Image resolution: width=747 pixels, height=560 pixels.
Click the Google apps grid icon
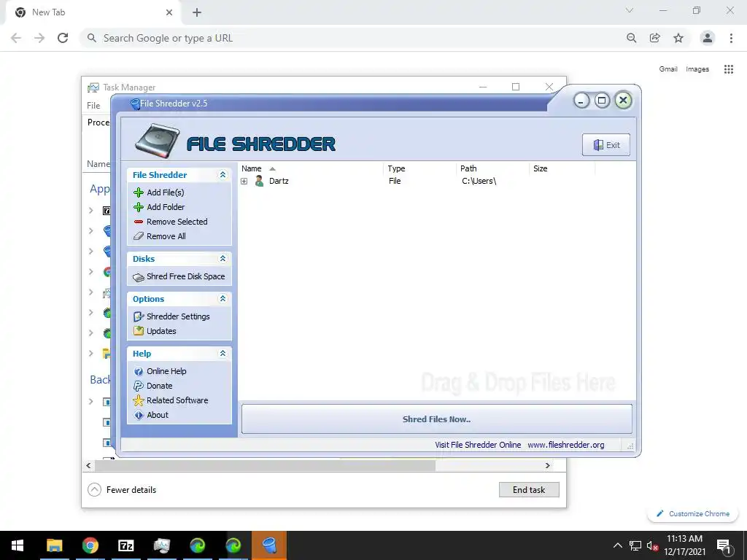(x=729, y=69)
